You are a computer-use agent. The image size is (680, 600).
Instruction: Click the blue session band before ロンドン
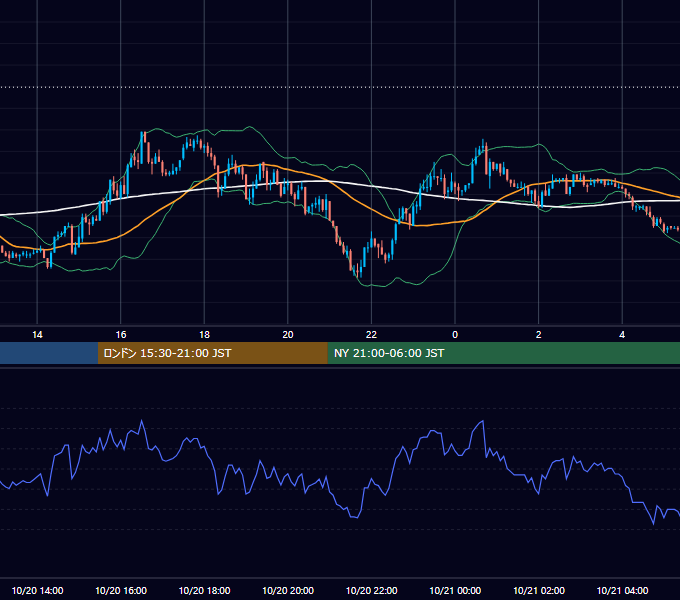pos(49,353)
